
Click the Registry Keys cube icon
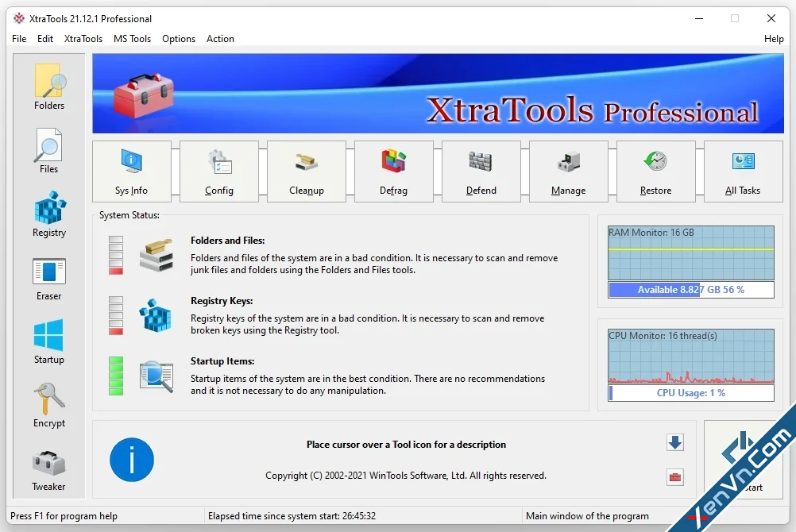(x=156, y=315)
